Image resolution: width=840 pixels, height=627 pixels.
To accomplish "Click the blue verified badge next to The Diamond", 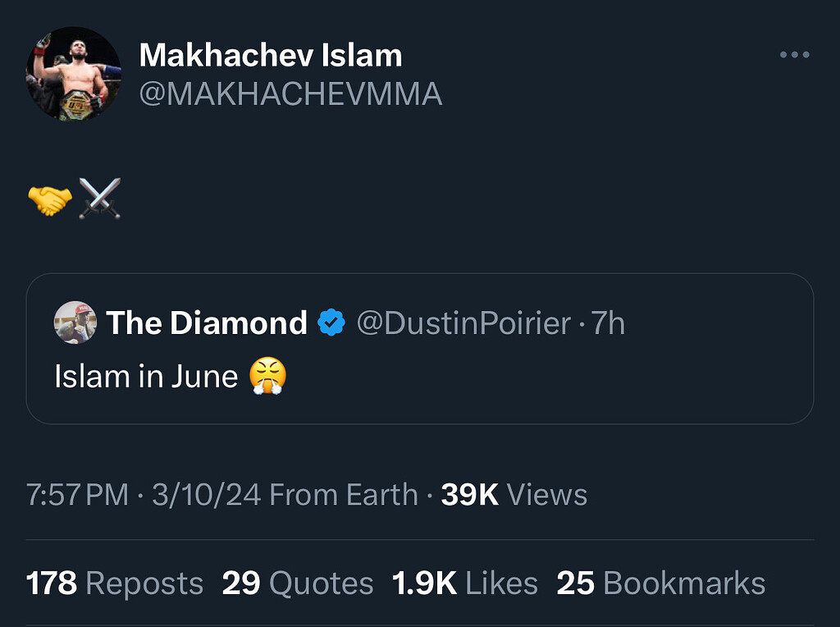I will tap(331, 323).
